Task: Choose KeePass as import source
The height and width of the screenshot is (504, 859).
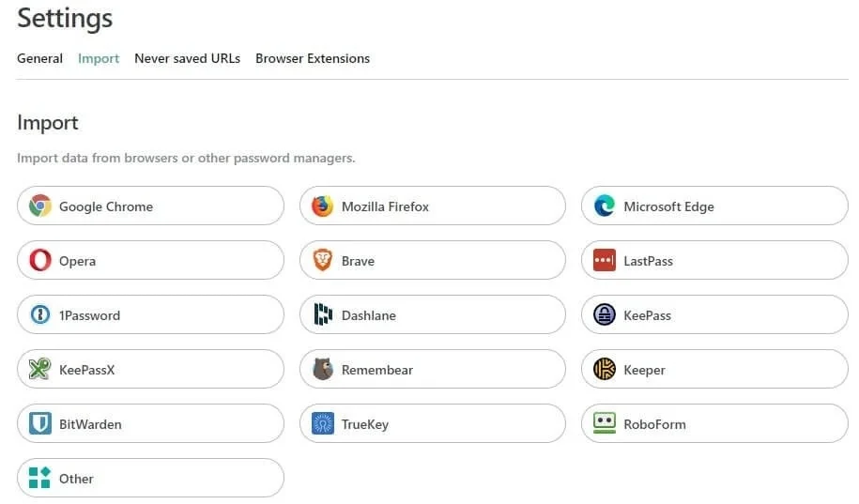Action: pyautogui.click(x=715, y=314)
